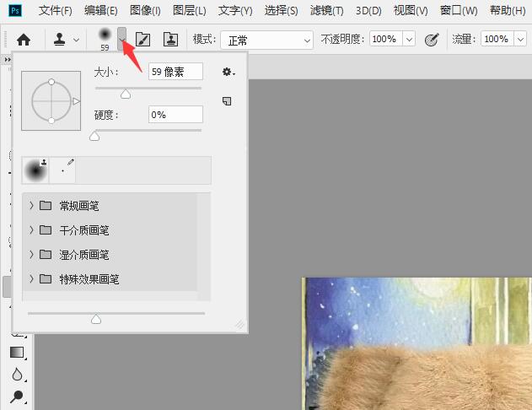
Task: Open the 编辑(E) menu
Action: (101, 11)
